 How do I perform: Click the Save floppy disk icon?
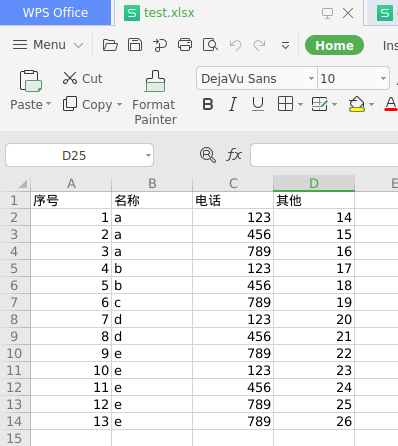[135, 45]
